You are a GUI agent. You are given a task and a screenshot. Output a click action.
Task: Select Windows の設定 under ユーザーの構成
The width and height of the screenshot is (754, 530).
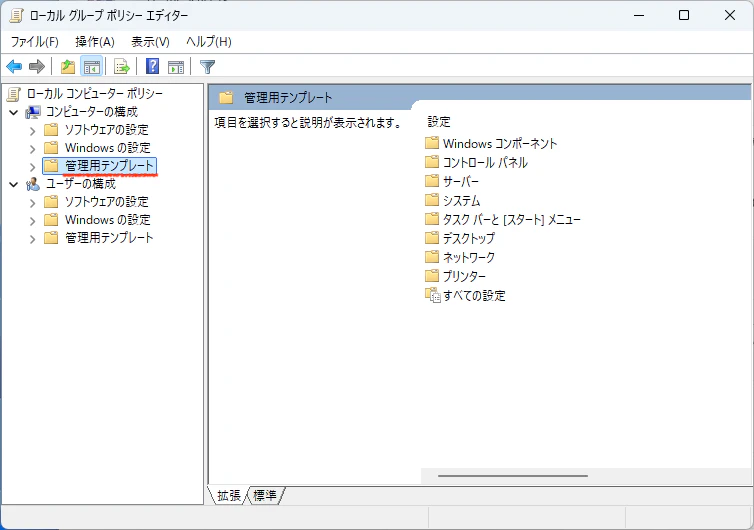click(x=108, y=220)
